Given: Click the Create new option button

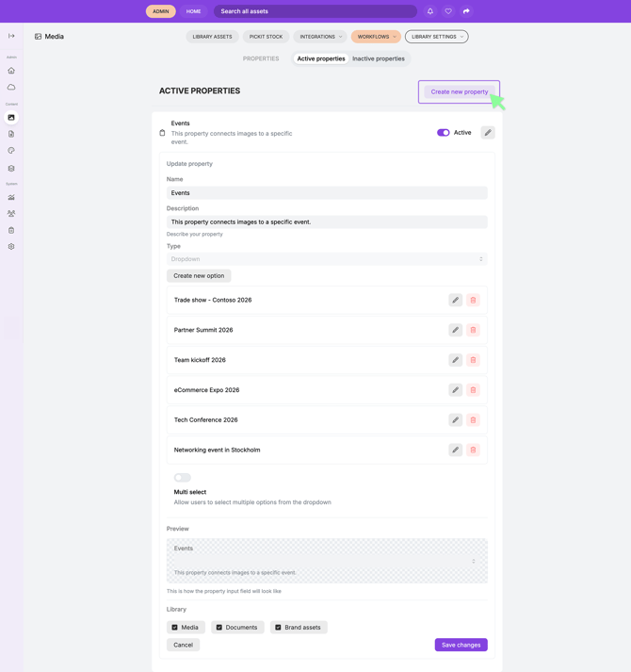Looking at the screenshot, I should click(x=199, y=276).
